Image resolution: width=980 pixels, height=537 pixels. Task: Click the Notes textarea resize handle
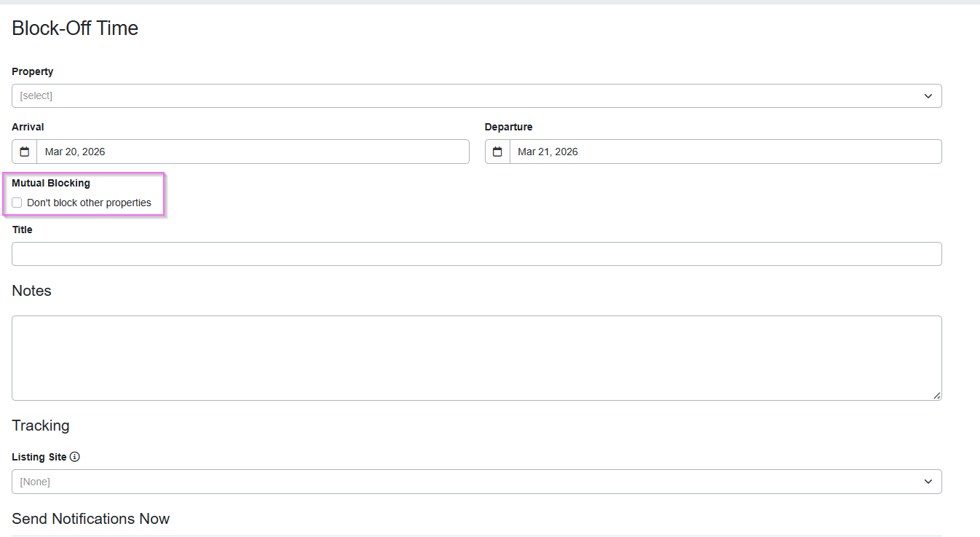[936, 395]
